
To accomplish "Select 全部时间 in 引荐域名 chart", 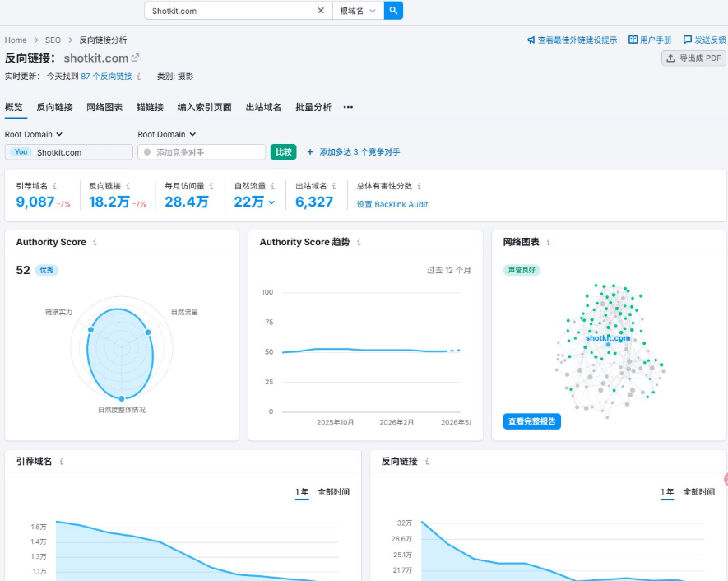I will pos(333,492).
